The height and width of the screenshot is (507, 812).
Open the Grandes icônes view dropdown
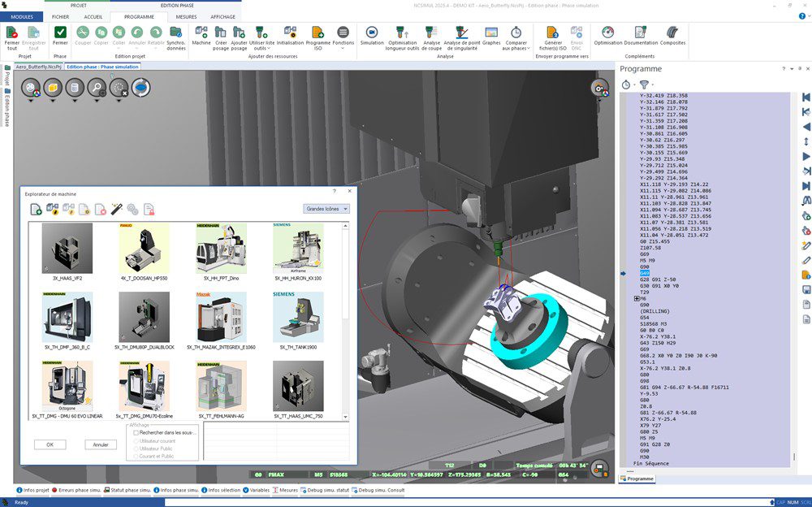(x=326, y=209)
